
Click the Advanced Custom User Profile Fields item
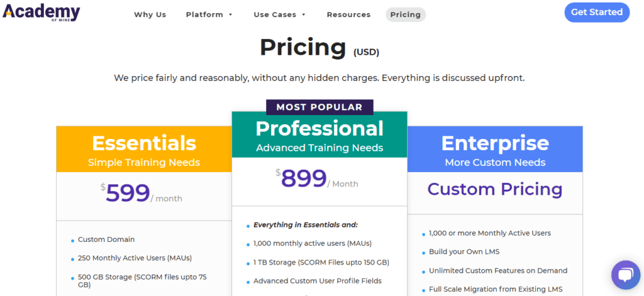(x=318, y=281)
